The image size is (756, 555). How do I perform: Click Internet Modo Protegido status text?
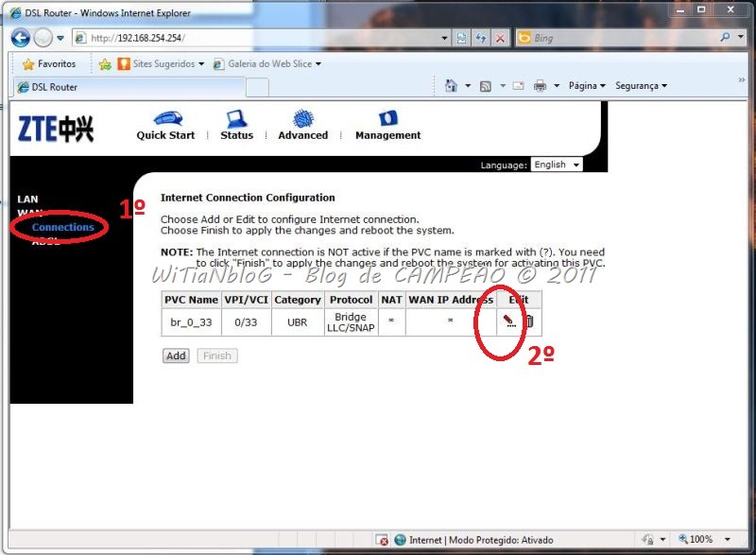pyautogui.click(x=481, y=540)
